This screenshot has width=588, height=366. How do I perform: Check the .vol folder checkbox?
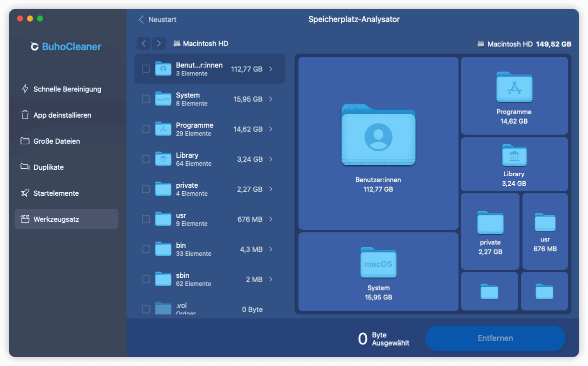(x=146, y=309)
